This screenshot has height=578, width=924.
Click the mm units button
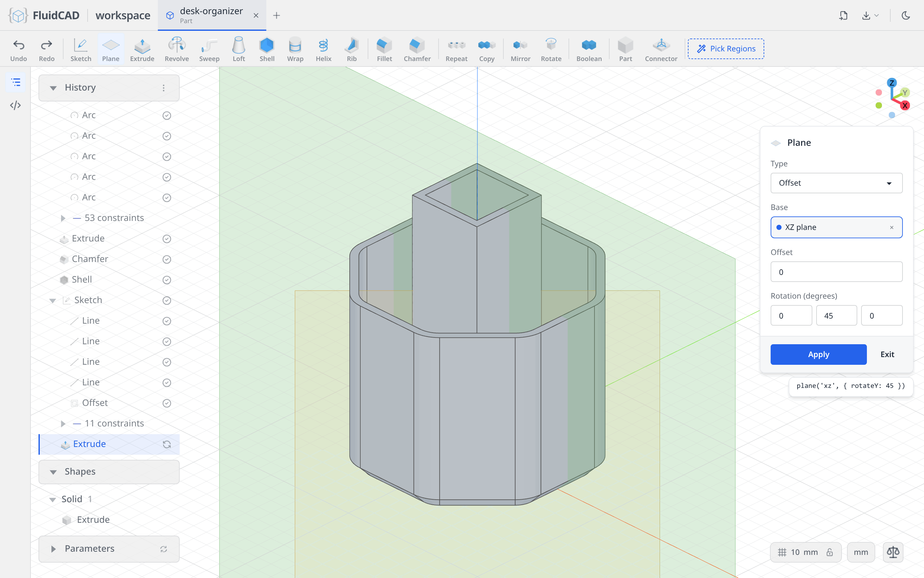point(860,552)
